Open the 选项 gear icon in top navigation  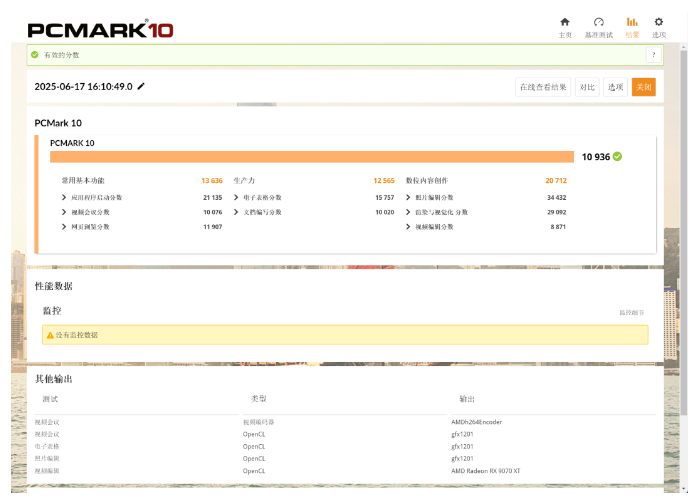[x=658, y=22]
